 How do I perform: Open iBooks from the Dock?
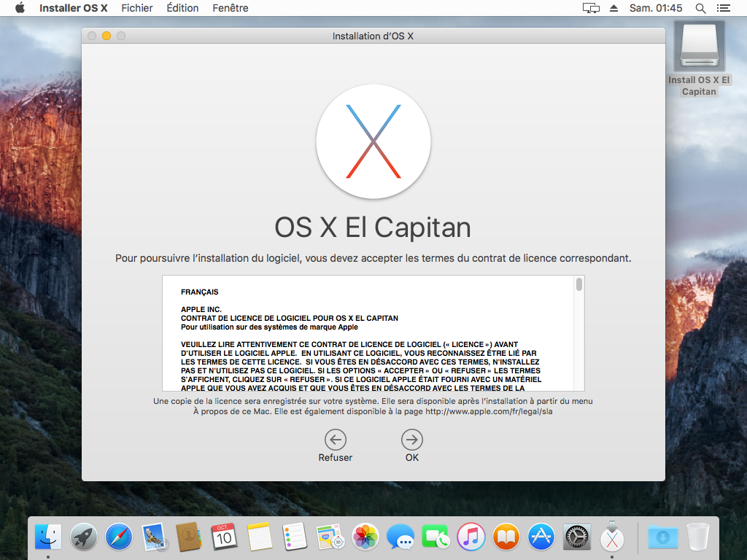(x=506, y=537)
